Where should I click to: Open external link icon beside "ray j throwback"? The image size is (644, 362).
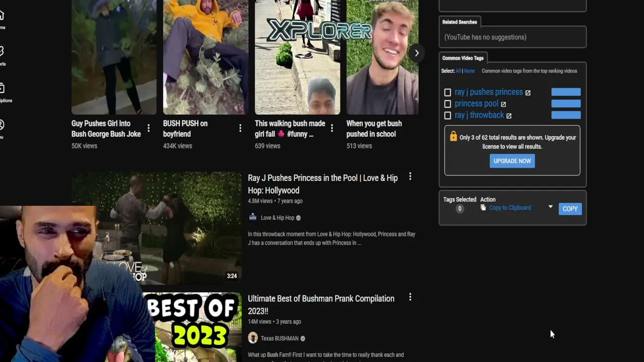[x=509, y=116]
